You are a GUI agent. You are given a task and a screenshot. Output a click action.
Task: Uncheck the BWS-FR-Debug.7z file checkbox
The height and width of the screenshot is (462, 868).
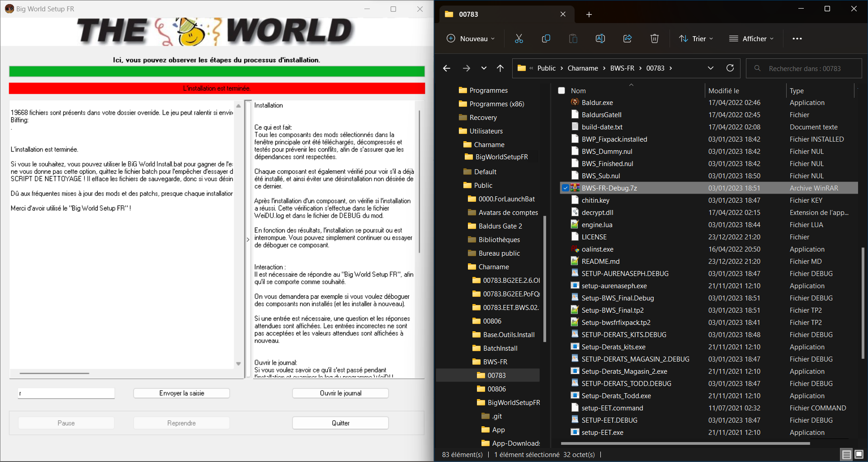coord(566,188)
